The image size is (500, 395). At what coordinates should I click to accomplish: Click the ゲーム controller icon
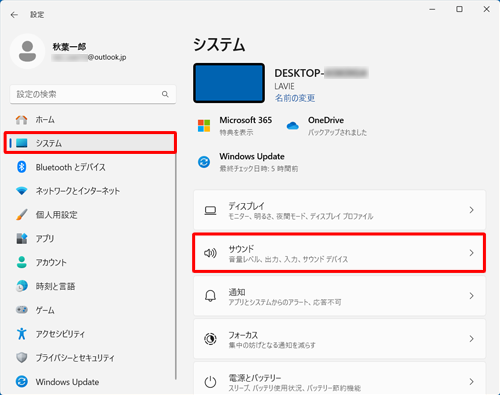click(22, 310)
